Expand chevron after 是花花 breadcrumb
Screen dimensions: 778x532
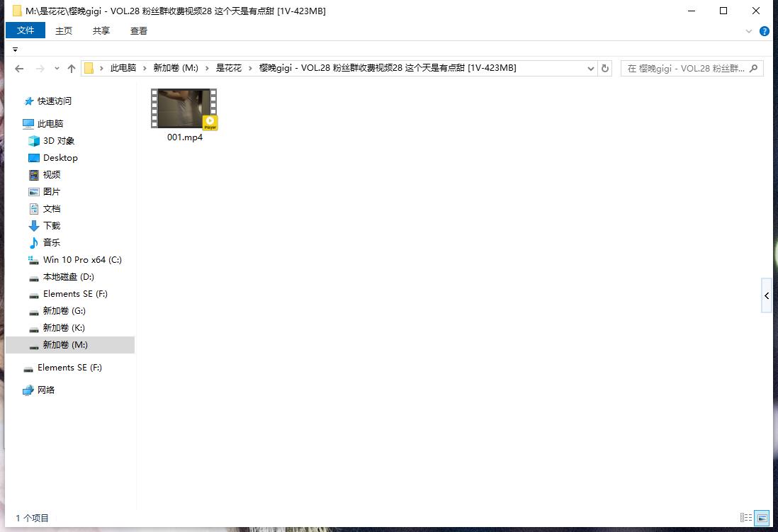(251, 68)
